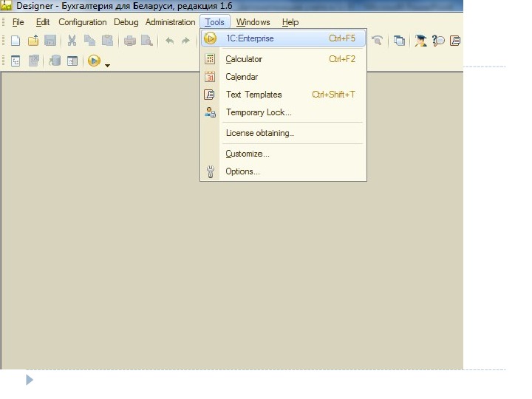Expand the dropdown arrow beside the play button

coord(107,65)
